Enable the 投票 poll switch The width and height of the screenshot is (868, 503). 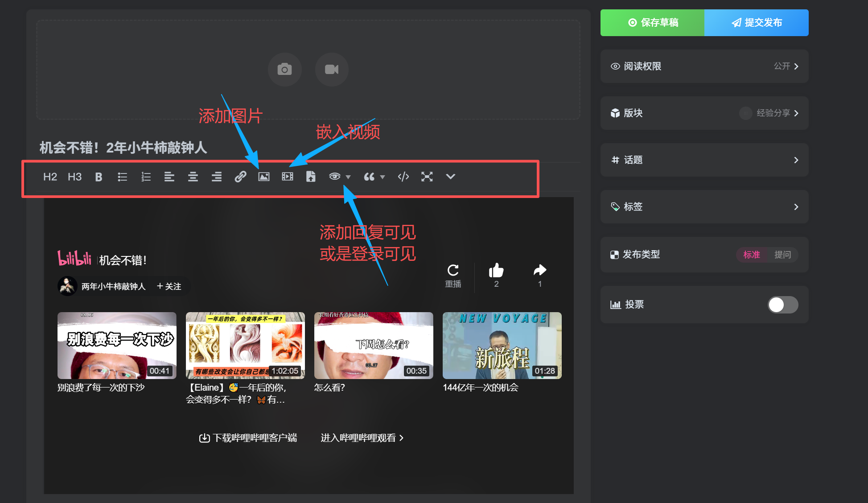(x=783, y=305)
